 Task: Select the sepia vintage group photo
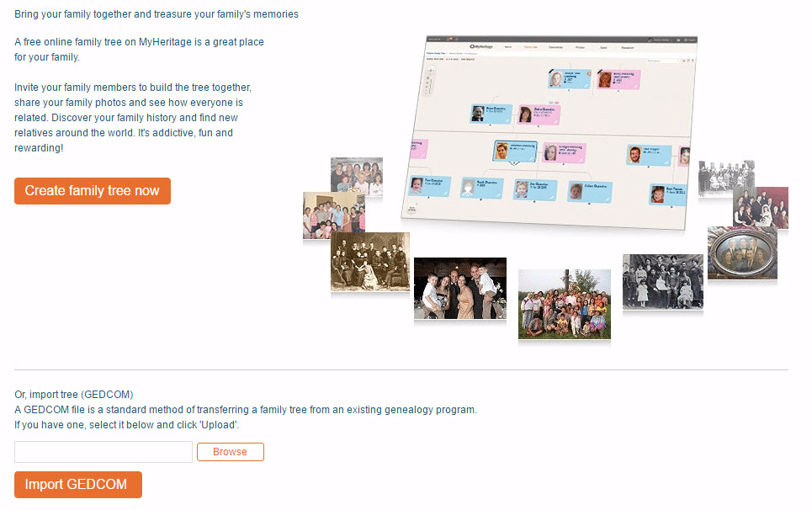[369, 262]
